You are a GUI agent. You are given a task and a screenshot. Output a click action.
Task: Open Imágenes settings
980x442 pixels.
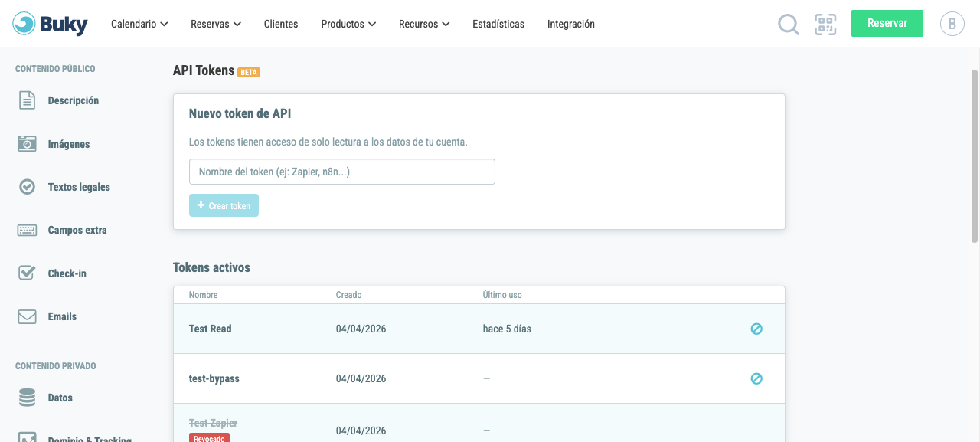coord(69,144)
